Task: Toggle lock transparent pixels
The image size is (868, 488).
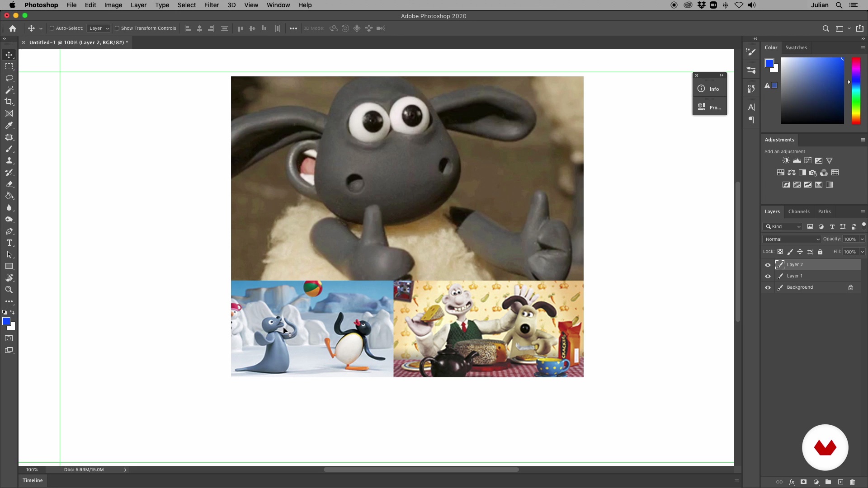Action: (780, 252)
